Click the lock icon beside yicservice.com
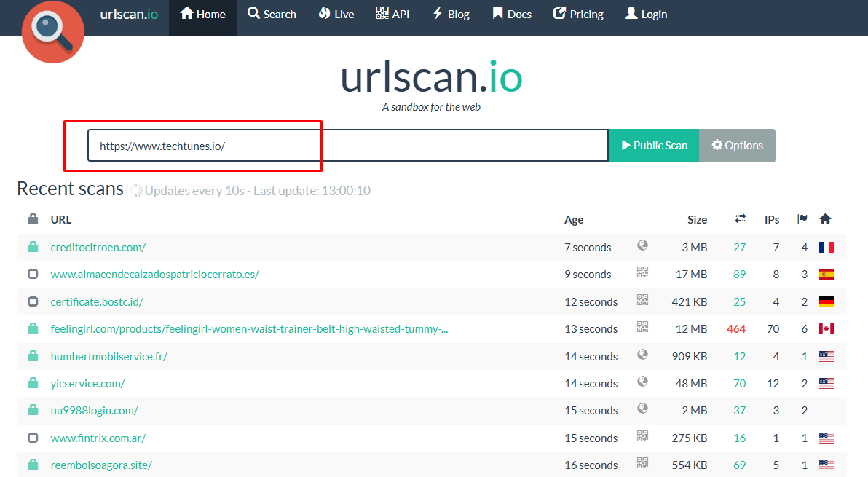Screen dimensions: 868x477 tap(32, 382)
